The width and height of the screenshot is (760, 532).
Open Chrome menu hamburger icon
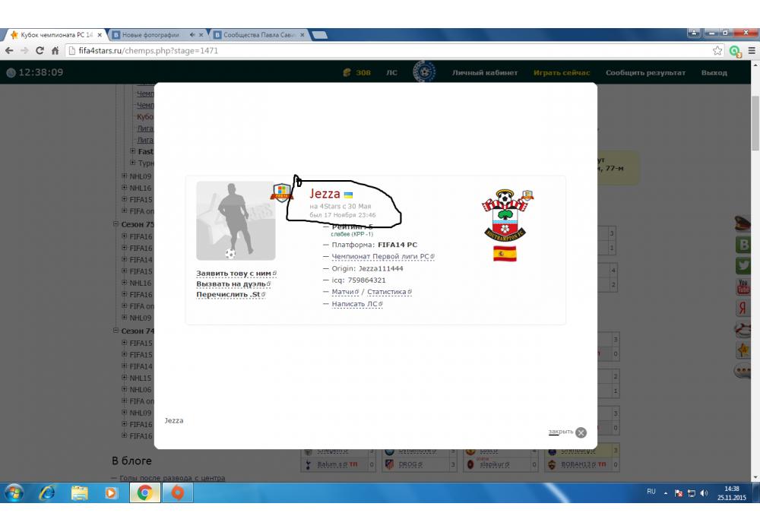click(x=752, y=50)
